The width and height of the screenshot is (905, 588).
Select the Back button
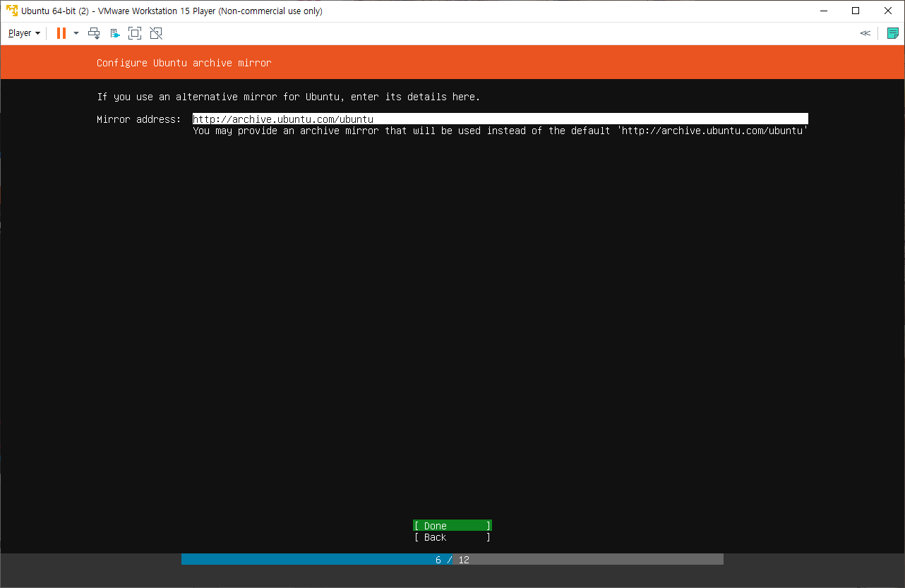point(452,537)
